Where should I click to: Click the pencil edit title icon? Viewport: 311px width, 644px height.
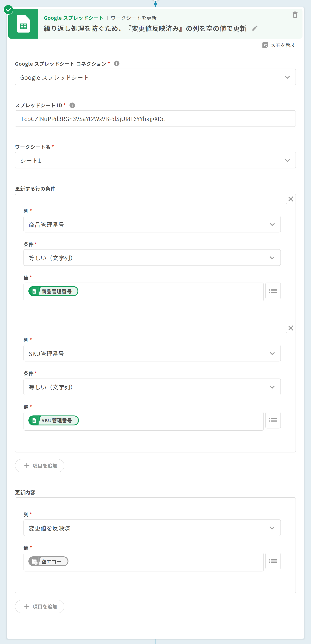pos(255,28)
